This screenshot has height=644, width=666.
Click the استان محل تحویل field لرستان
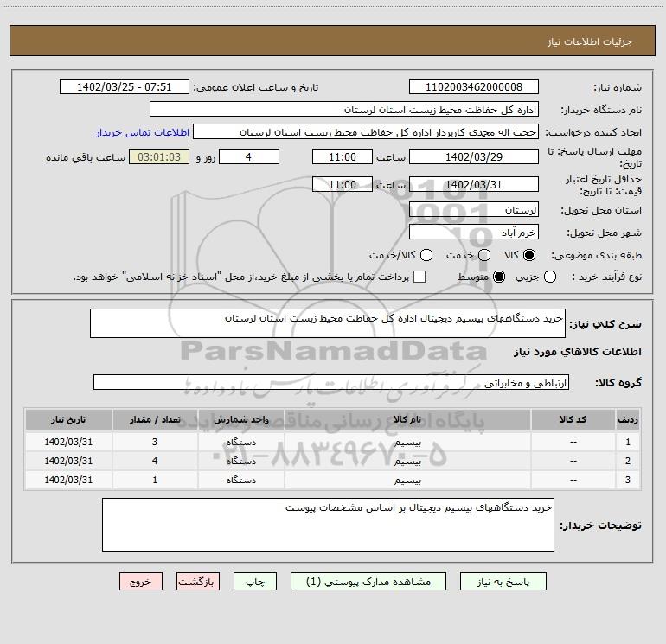(x=474, y=209)
